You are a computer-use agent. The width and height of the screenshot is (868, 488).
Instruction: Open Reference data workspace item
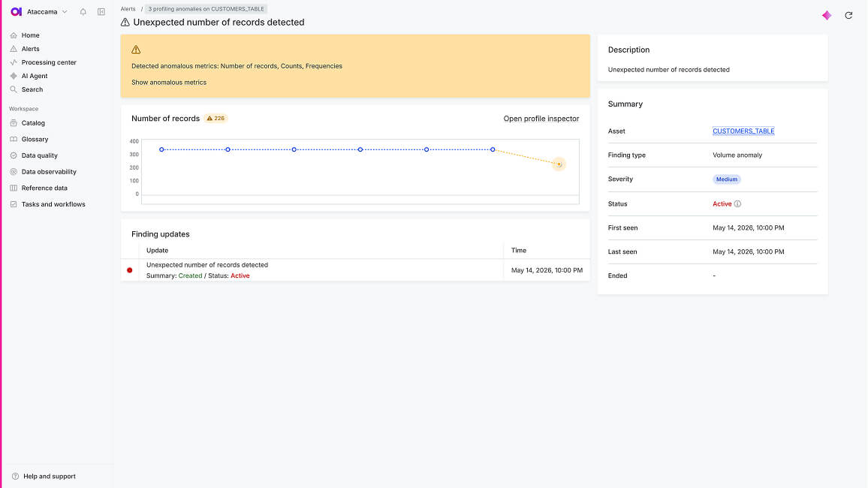44,188
